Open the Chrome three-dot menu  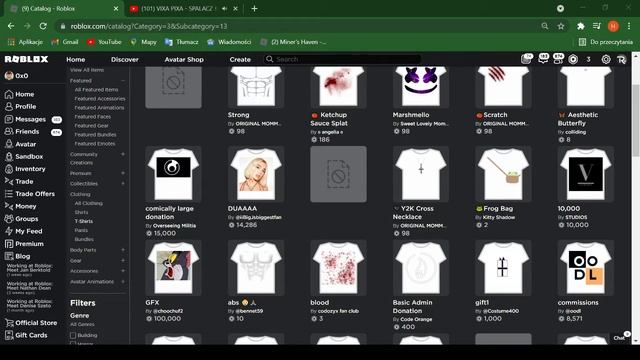[629, 26]
